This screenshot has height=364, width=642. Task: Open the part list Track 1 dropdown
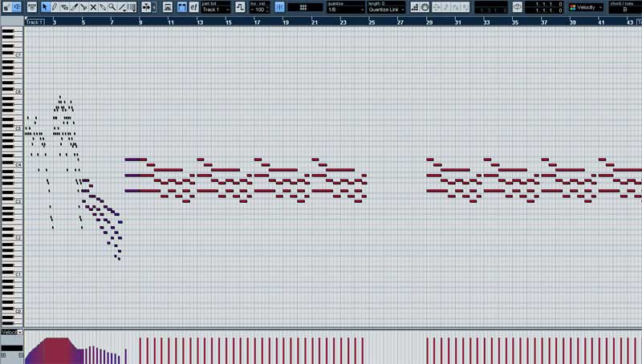pos(215,10)
